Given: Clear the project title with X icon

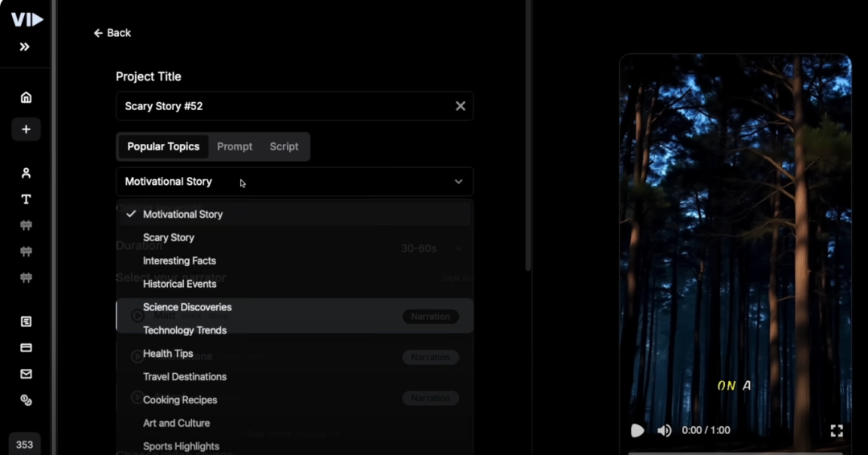Looking at the screenshot, I should tap(461, 106).
